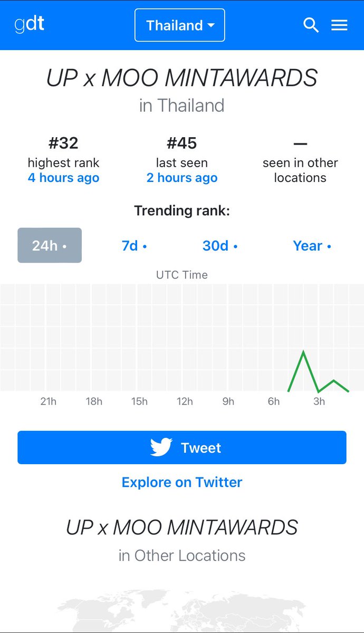Click the 3h mark on chart axis
This screenshot has height=633, width=364.
pos(319,401)
